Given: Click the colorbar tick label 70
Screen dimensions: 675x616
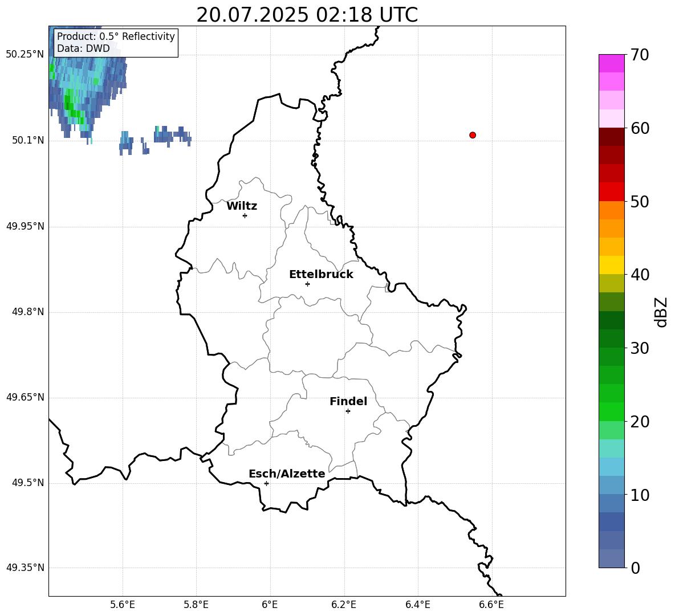Looking at the screenshot, I should point(640,55).
